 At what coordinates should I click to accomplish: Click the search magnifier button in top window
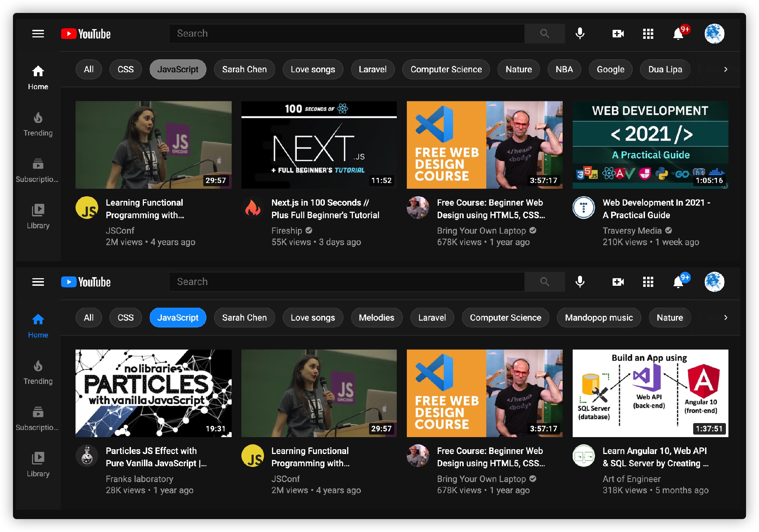(x=545, y=34)
